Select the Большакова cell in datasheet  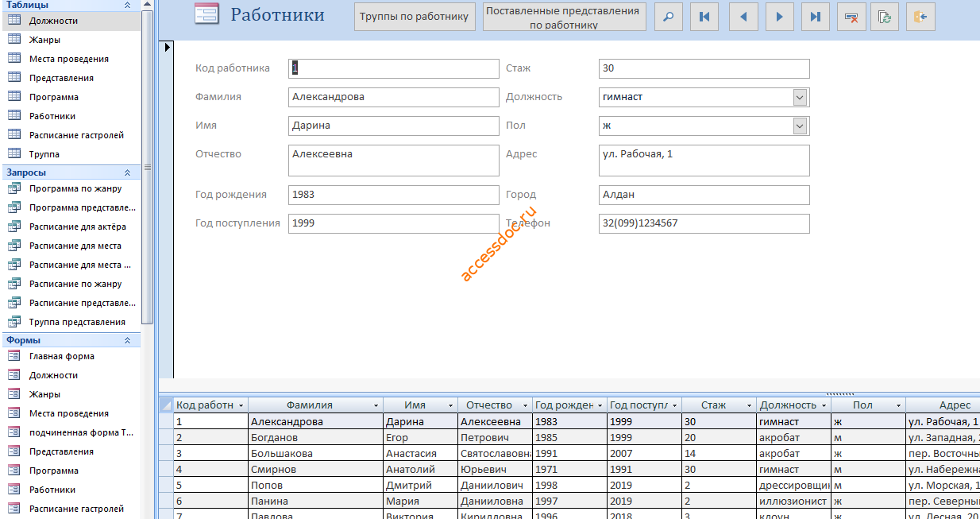tap(316, 454)
